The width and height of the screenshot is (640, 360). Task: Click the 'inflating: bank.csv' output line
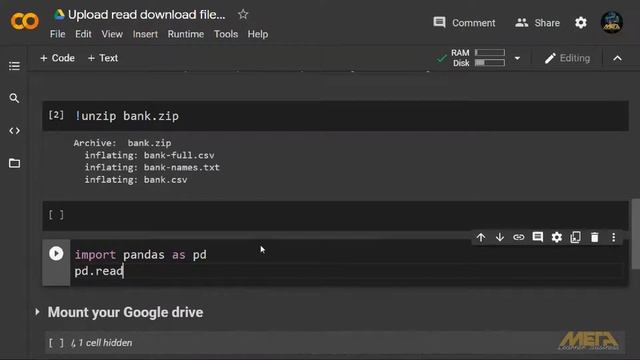(136, 180)
